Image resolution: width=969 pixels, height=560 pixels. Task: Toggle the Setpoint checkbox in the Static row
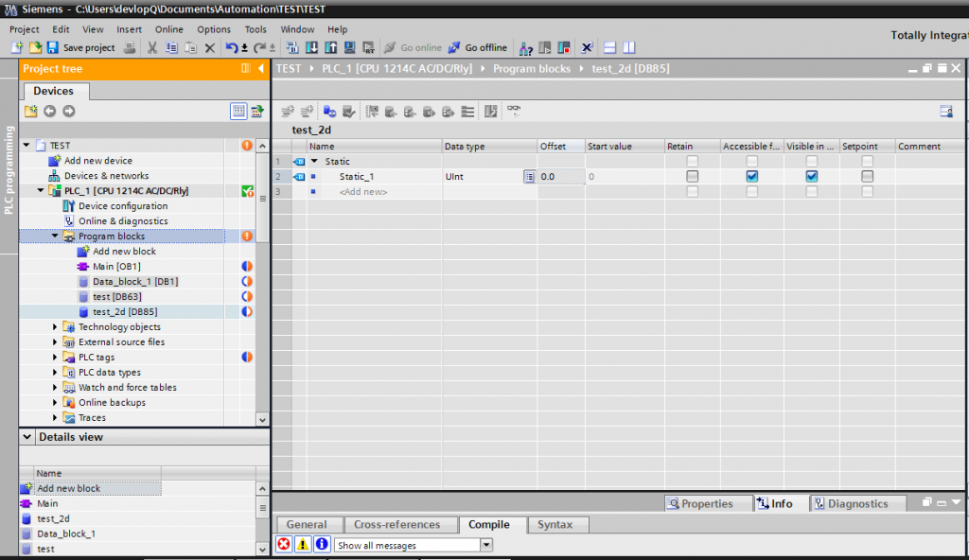[x=867, y=162]
